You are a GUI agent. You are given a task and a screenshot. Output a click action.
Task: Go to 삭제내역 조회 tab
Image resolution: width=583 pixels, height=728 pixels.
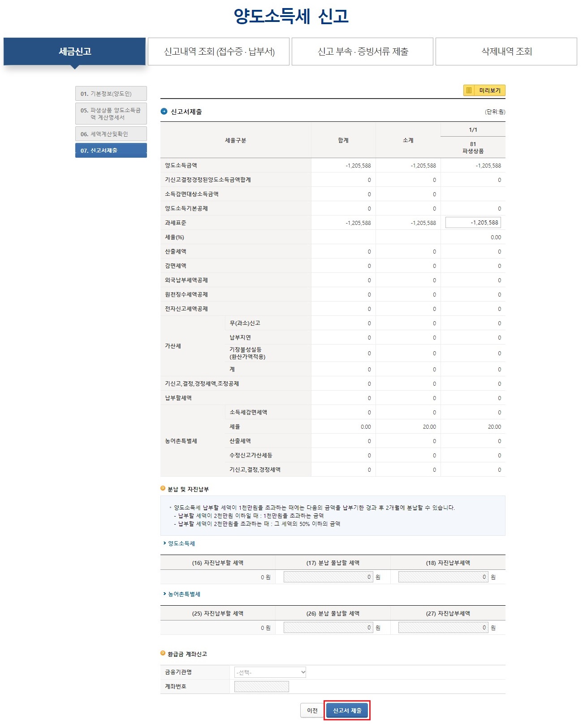[506, 52]
